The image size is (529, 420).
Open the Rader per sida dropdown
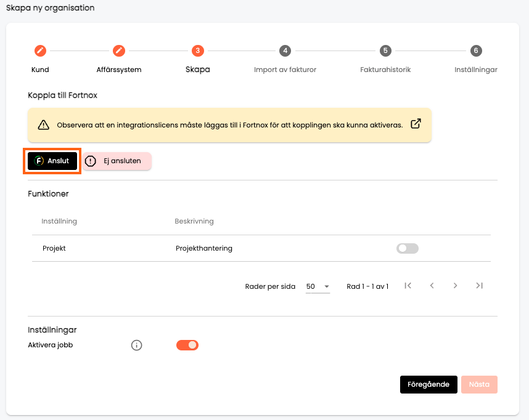[318, 286]
